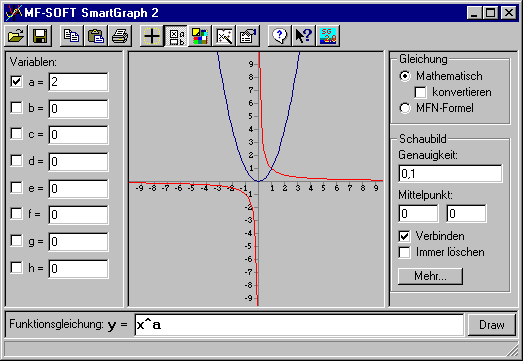Image resolution: width=523 pixels, height=361 pixels.
Task: Toggle the variables panel icon
Action: tap(176, 36)
